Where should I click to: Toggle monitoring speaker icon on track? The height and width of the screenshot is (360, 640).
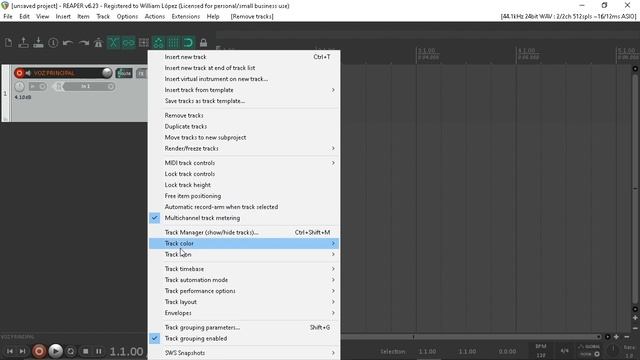tap(28, 73)
